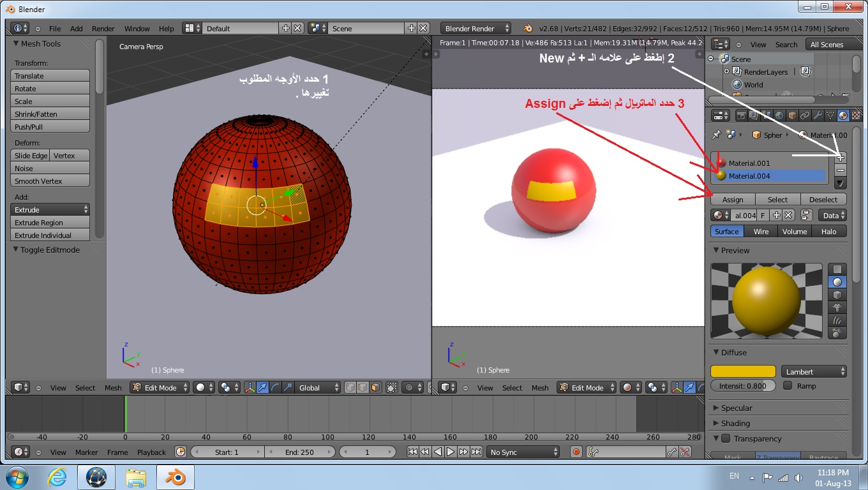Open the Object Data mesh triangle tab
The width and height of the screenshot is (868, 490).
coord(830,115)
